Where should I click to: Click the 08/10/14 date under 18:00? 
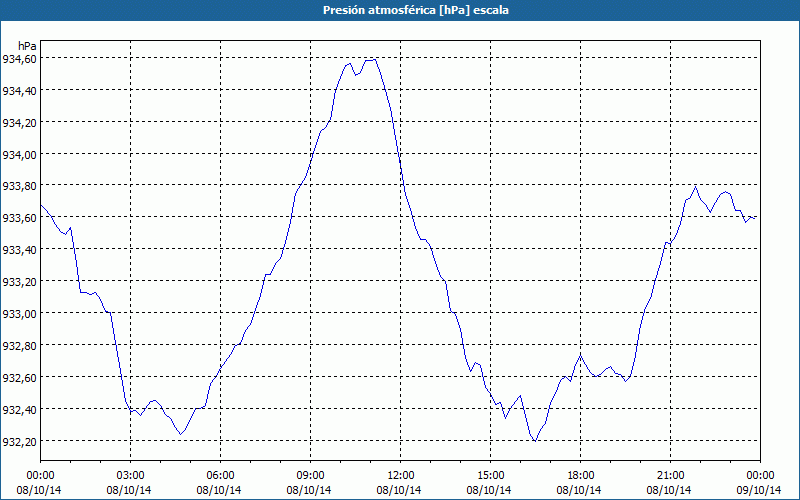[579, 490]
